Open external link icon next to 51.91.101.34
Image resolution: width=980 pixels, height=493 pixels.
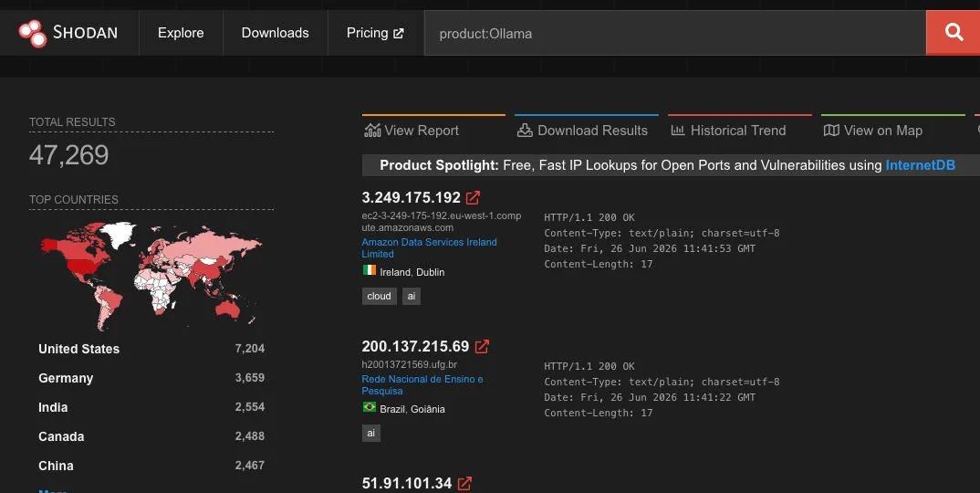[464, 484]
